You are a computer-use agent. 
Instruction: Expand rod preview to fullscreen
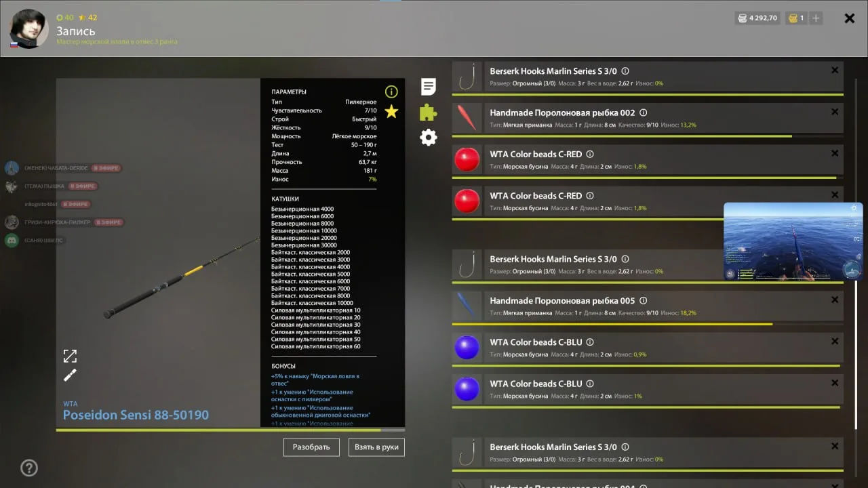[x=70, y=356]
